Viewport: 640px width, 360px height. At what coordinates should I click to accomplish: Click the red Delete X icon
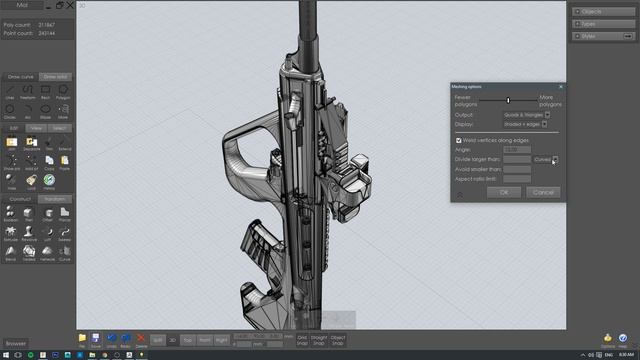pyautogui.click(x=141, y=340)
